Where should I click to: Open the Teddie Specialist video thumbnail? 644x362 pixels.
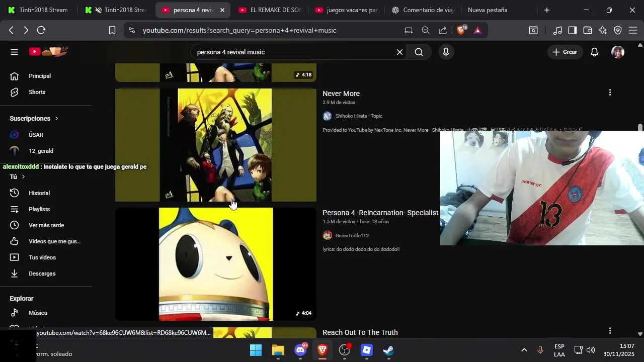216,264
